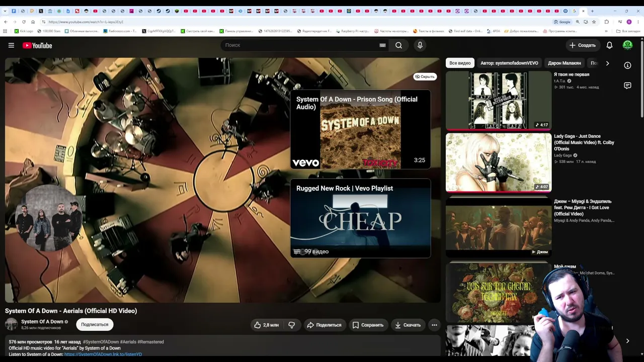Click the #Aerials hashtag
This screenshot has height=362, width=644.
[128, 342]
